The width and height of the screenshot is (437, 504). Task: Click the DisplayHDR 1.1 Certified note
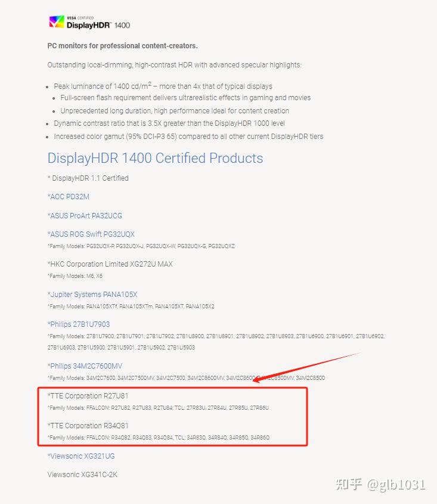coord(88,178)
